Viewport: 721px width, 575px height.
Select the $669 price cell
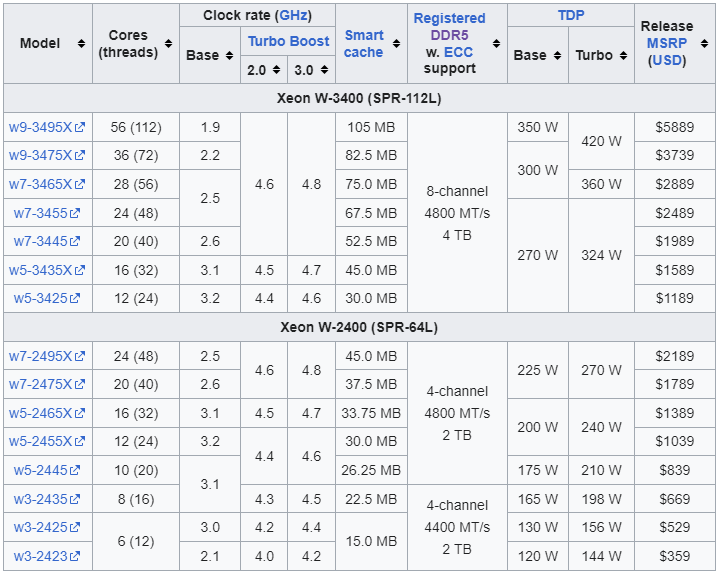675,500
